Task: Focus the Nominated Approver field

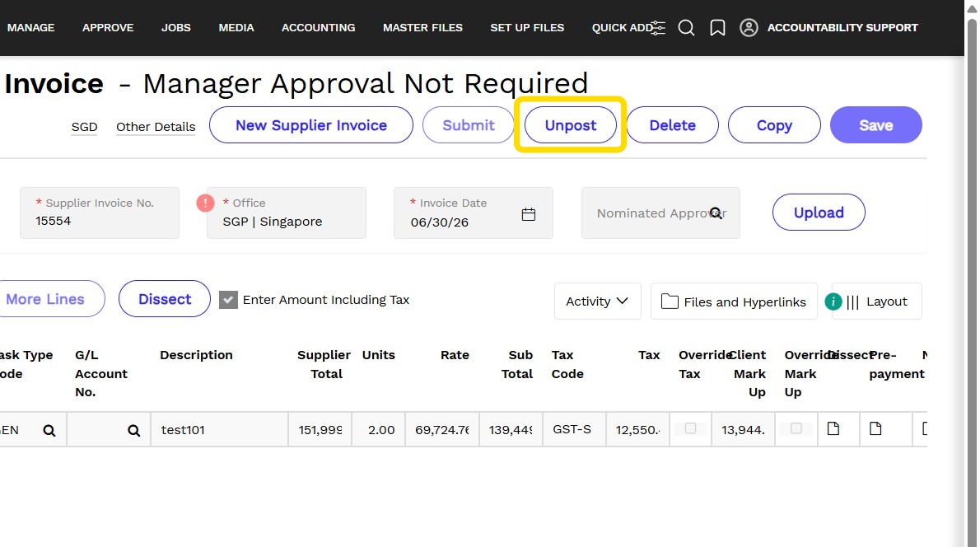Action: [x=660, y=213]
